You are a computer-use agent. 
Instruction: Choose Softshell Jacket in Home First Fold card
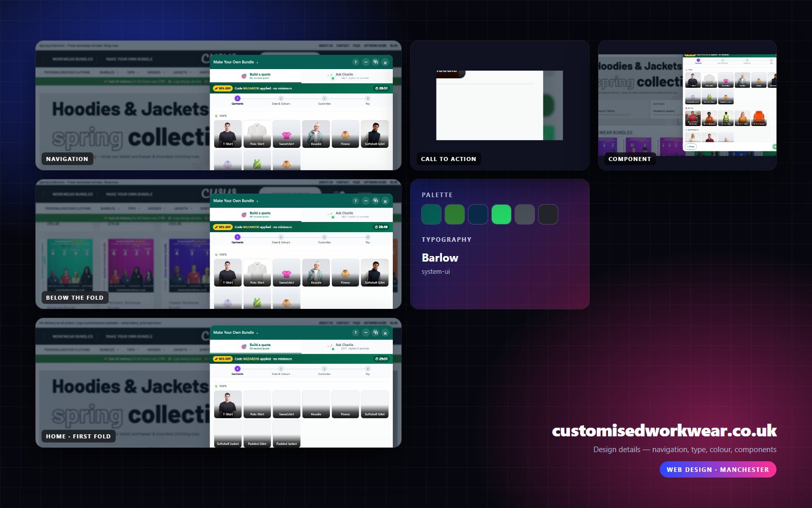click(228, 433)
